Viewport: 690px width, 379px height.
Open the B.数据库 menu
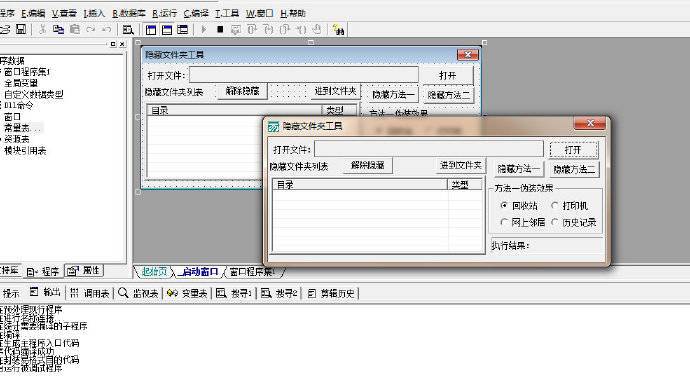128,14
